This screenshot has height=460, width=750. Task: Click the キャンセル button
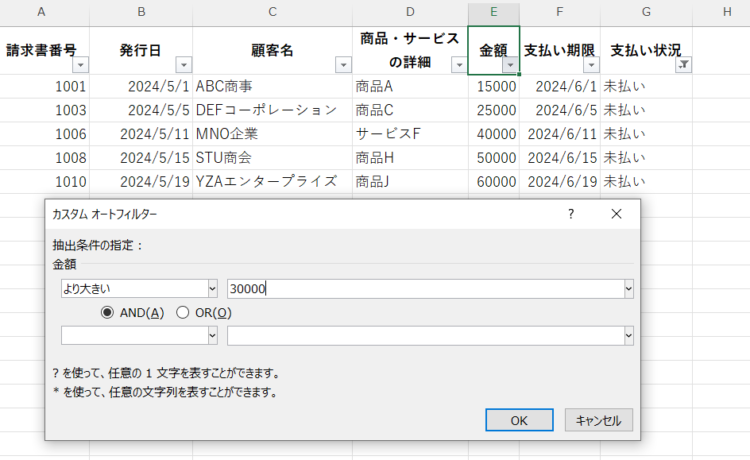[599, 420]
